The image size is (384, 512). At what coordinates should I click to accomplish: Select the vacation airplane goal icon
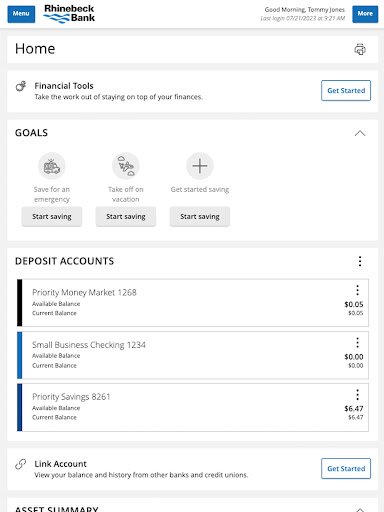pyautogui.click(x=126, y=166)
